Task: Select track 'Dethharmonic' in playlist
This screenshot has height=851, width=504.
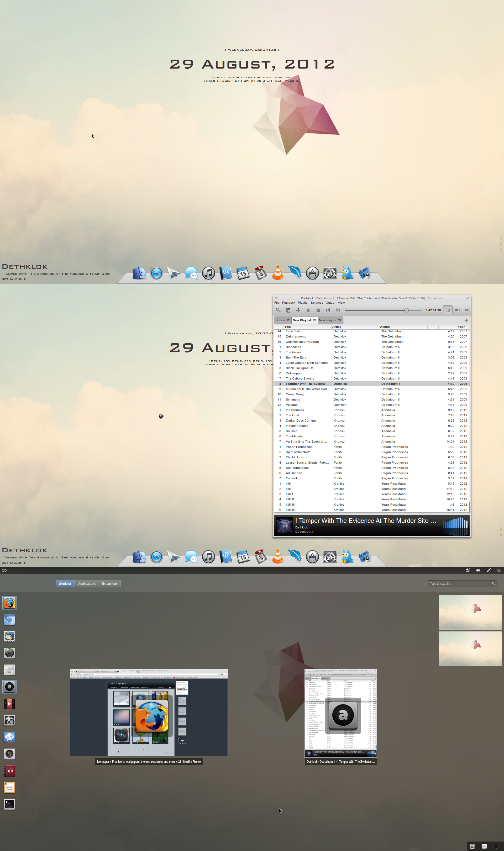Action: click(371, 337)
